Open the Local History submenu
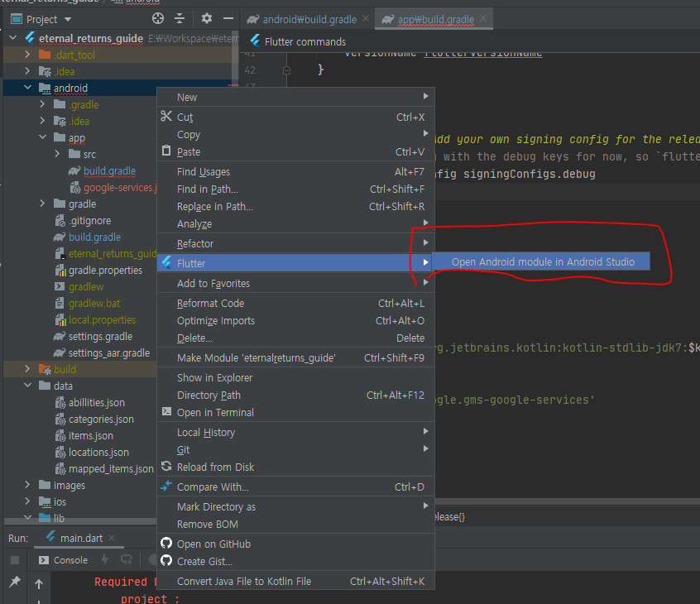 point(295,432)
